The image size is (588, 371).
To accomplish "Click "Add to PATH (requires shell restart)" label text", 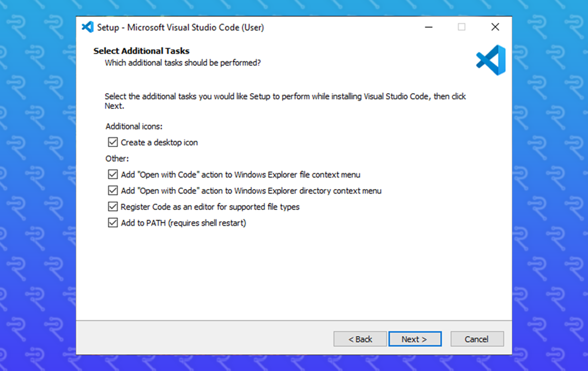I will pyautogui.click(x=183, y=223).
